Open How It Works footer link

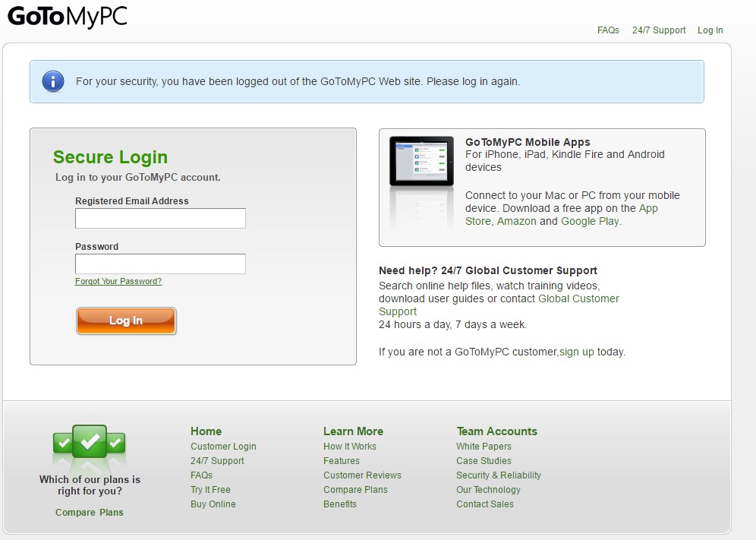click(x=350, y=447)
